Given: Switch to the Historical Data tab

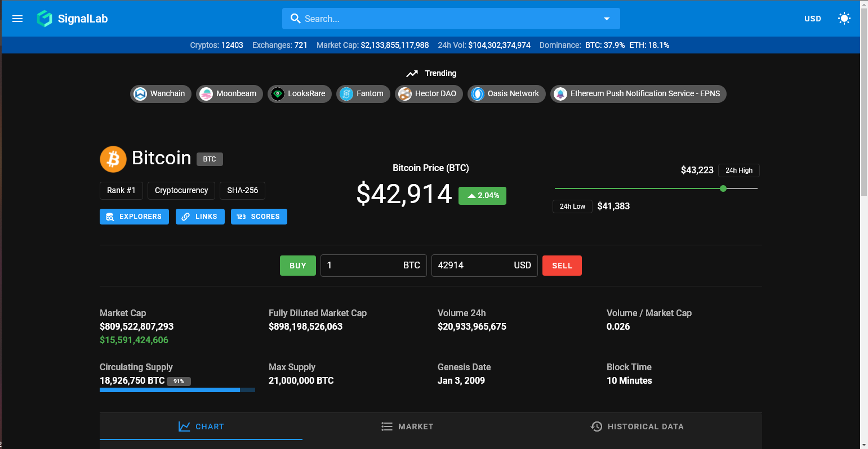Looking at the screenshot, I should tap(637, 426).
